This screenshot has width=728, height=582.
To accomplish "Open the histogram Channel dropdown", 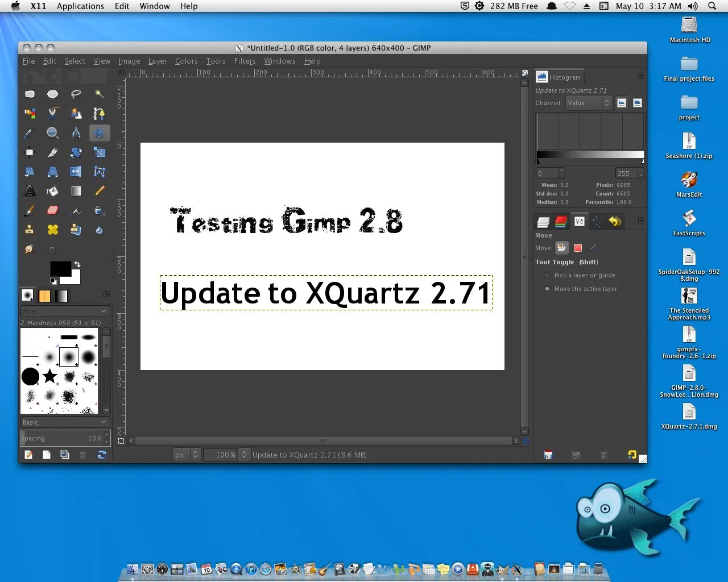I will [589, 103].
